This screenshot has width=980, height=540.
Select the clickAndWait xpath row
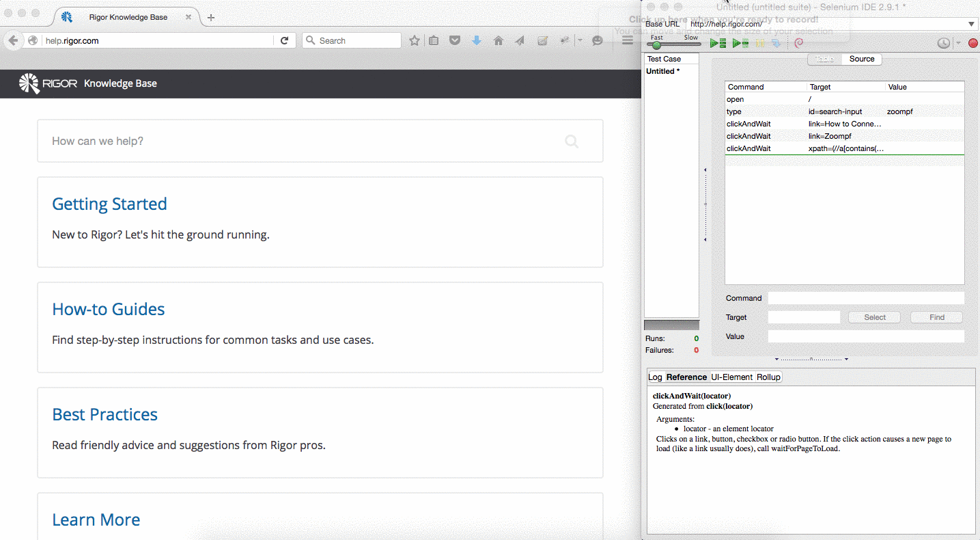pyautogui.click(x=845, y=148)
